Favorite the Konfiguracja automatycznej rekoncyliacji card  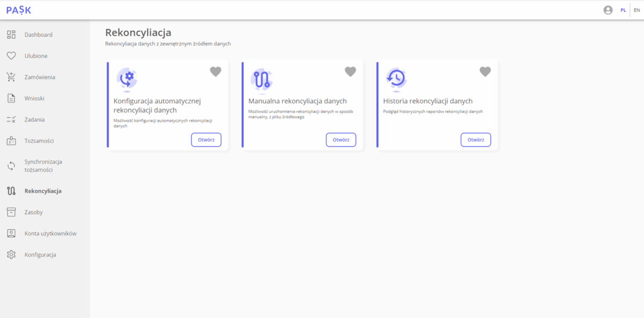pyautogui.click(x=215, y=72)
